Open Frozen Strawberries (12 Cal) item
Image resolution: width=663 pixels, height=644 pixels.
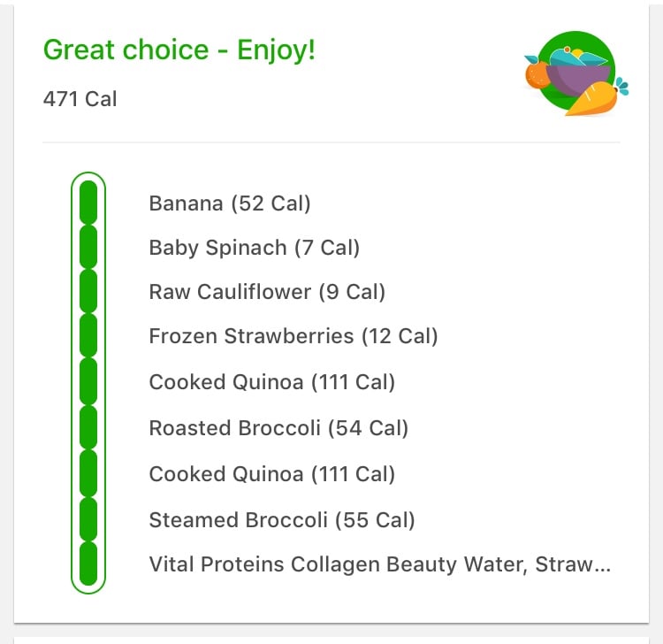tap(293, 336)
